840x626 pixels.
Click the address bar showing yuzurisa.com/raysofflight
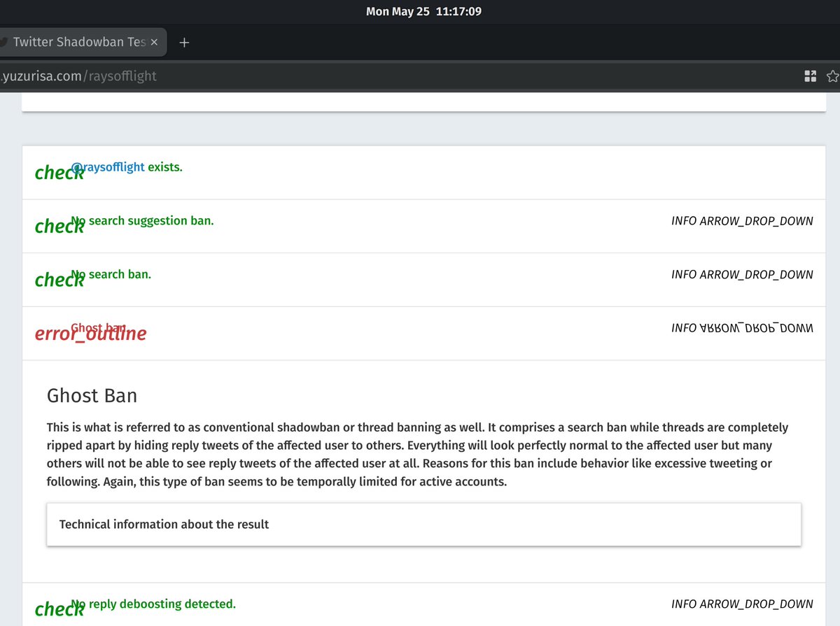click(399, 76)
